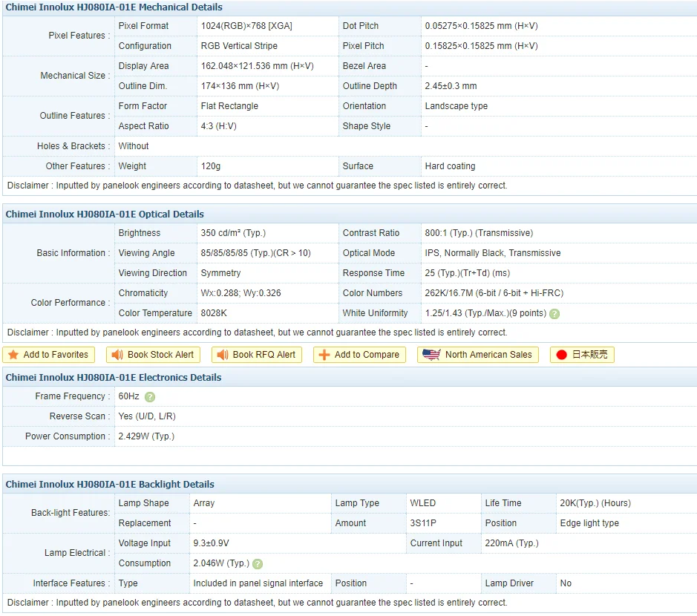Viewport: 697px width, 616px height.
Task: Click the US flag icon
Action: [x=431, y=354]
